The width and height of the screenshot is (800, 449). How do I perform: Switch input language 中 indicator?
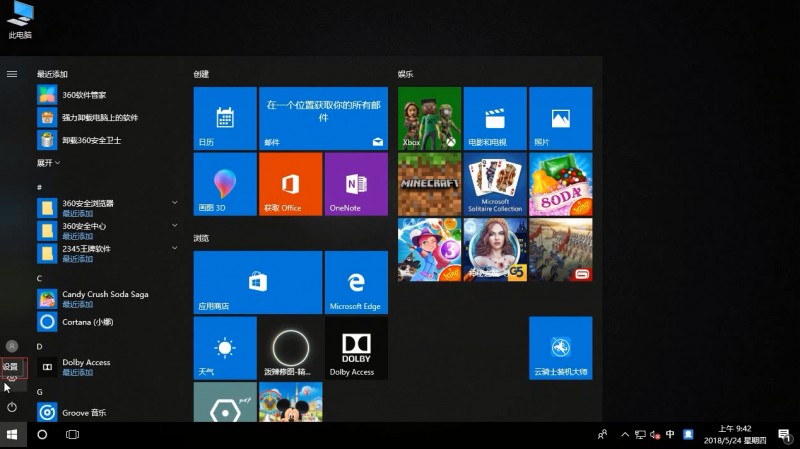click(x=670, y=434)
